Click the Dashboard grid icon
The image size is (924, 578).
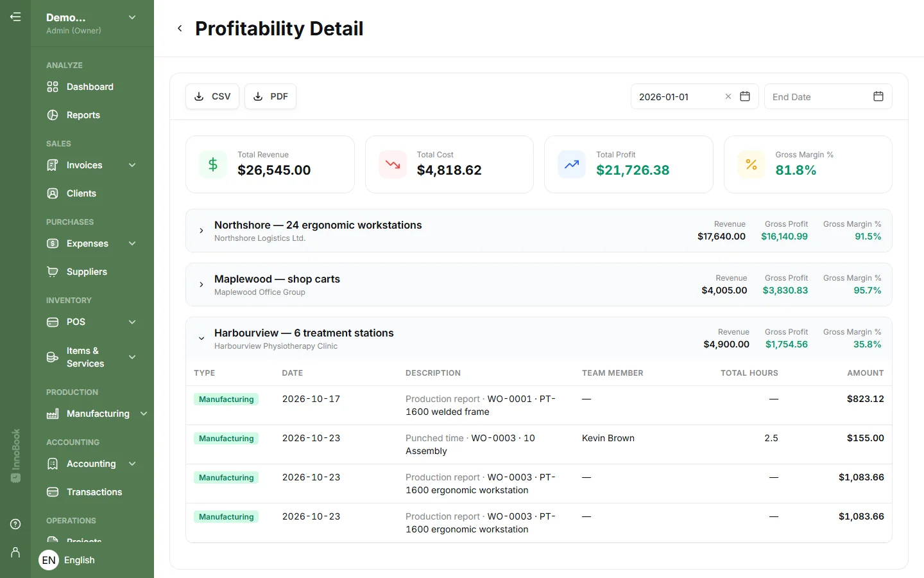tap(53, 87)
